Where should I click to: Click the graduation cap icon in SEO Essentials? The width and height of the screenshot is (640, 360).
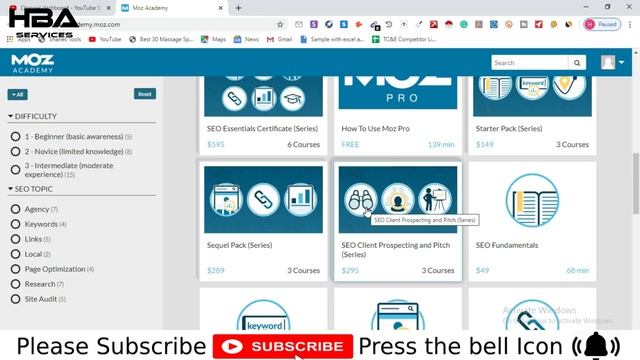pyautogui.click(x=293, y=98)
